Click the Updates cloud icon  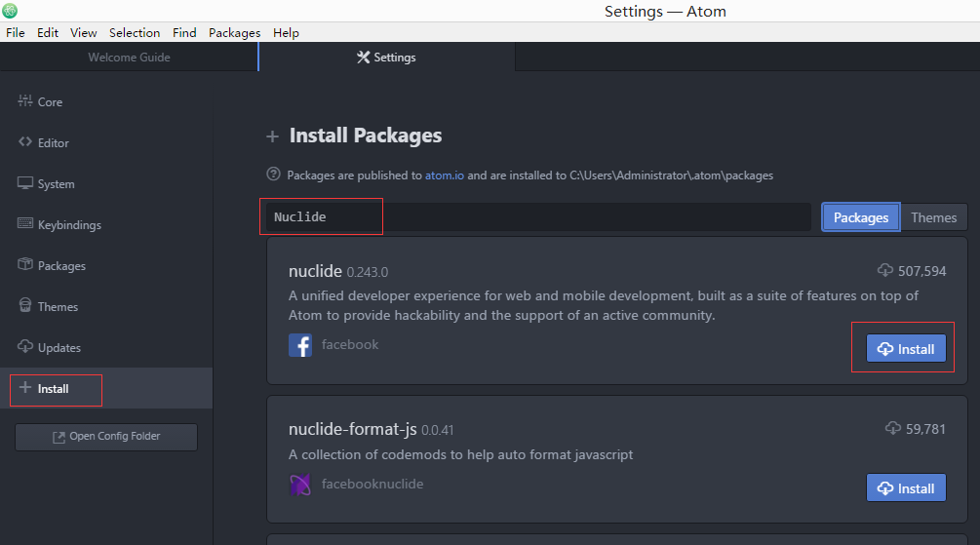coord(25,346)
